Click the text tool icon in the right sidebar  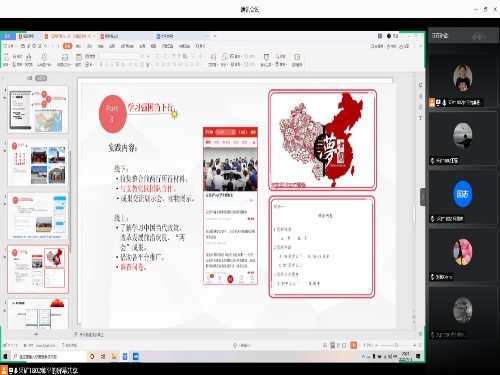click(x=420, y=118)
